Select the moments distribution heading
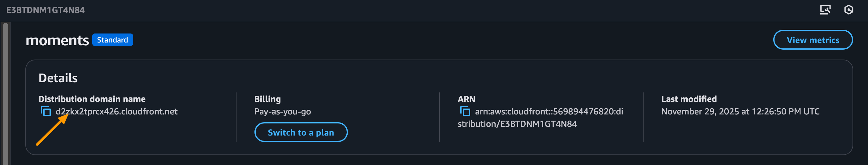868x165 pixels. point(57,41)
